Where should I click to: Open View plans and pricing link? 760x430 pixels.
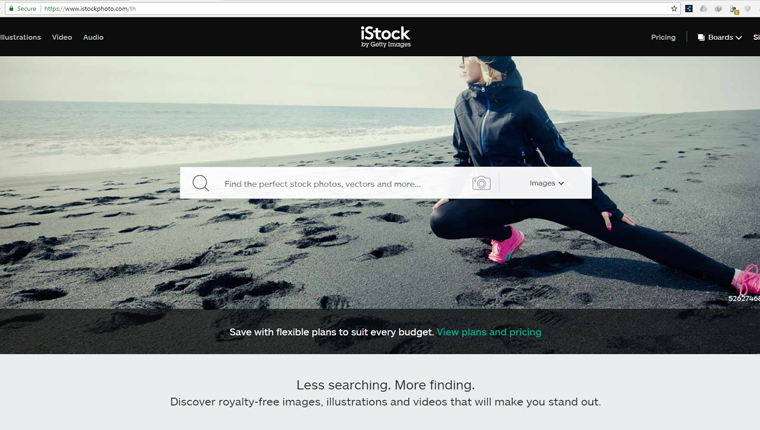click(489, 332)
